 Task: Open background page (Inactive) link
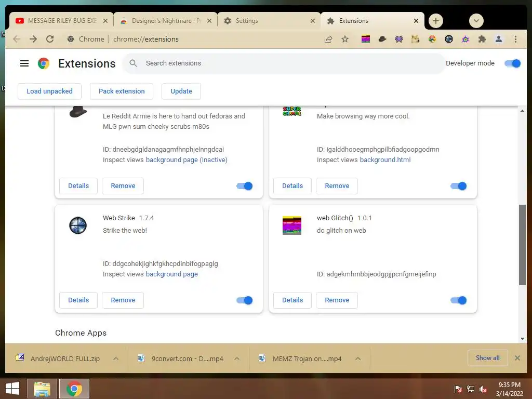point(187,160)
